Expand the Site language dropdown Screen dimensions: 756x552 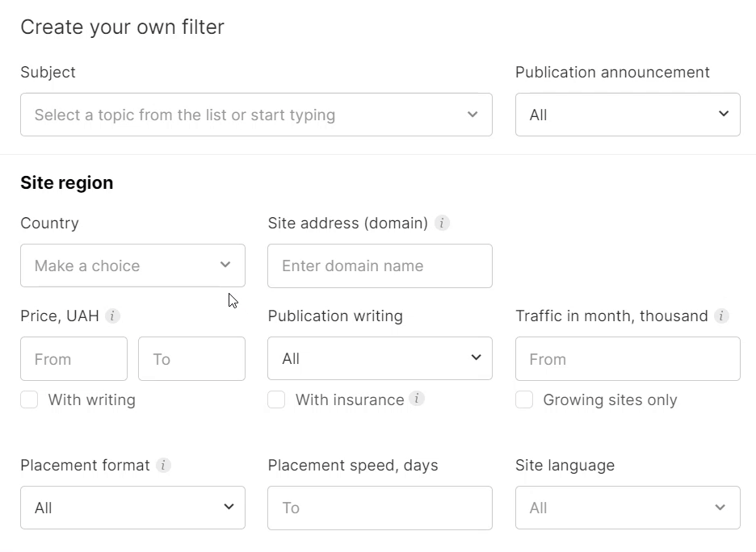coord(628,508)
